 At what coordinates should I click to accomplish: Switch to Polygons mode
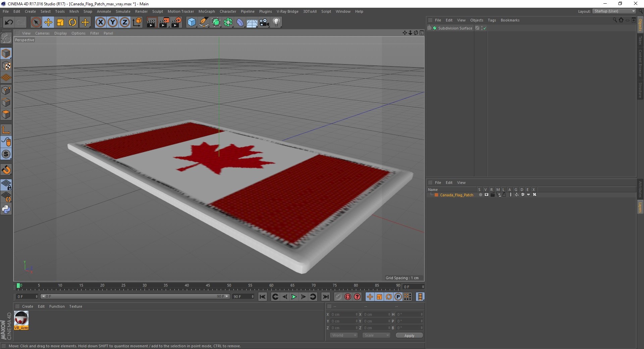tap(6, 114)
